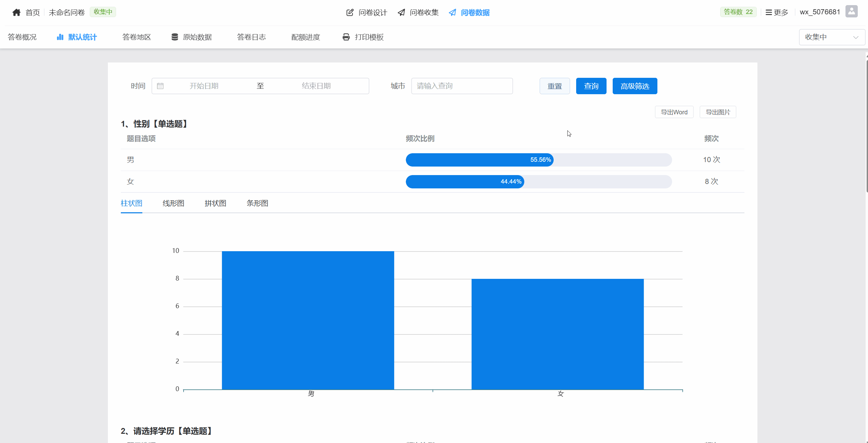Show the 条形图 chart view
The image size is (868, 443).
[x=257, y=203]
